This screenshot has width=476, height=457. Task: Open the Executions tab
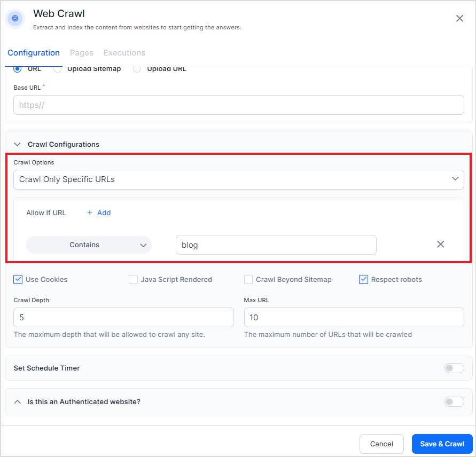pyautogui.click(x=124, y=53)
